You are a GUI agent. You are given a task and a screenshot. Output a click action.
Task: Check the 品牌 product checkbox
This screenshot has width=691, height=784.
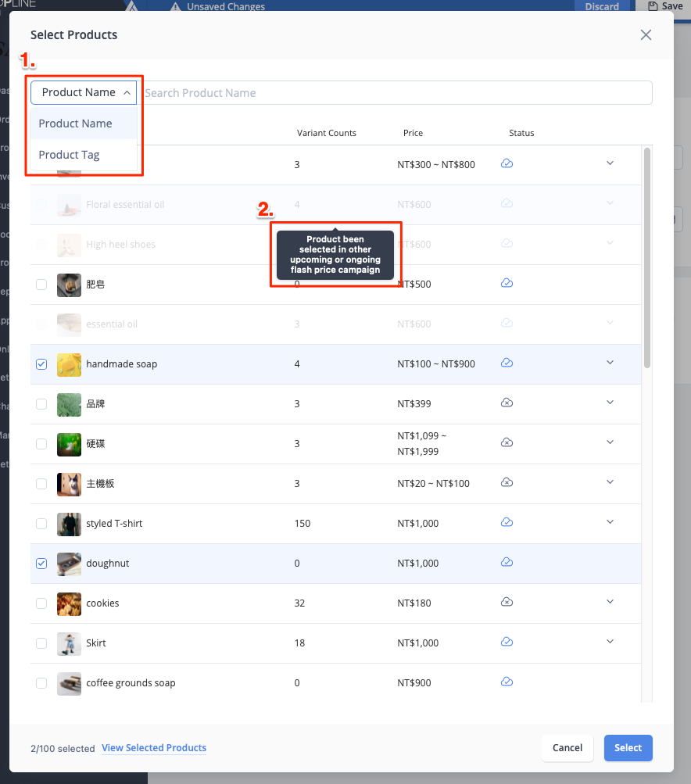(x=41, y=404)
